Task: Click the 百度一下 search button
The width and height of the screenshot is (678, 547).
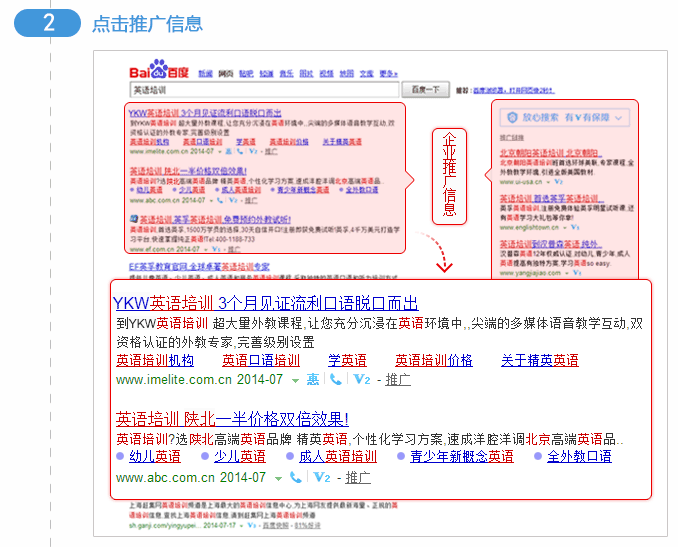Action: 425,90
